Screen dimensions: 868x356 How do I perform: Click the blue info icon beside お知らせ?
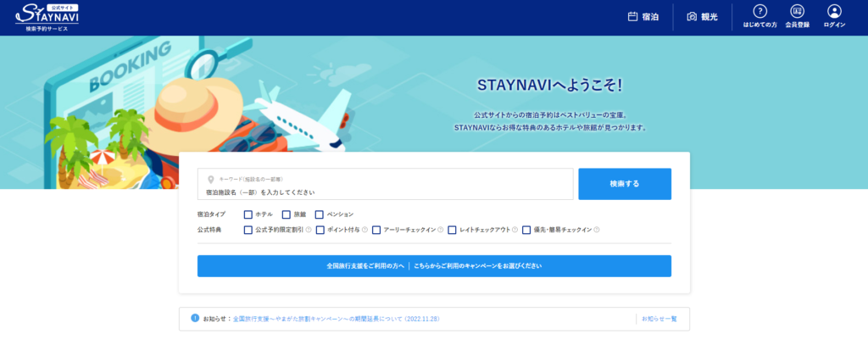tap(195, 319)
